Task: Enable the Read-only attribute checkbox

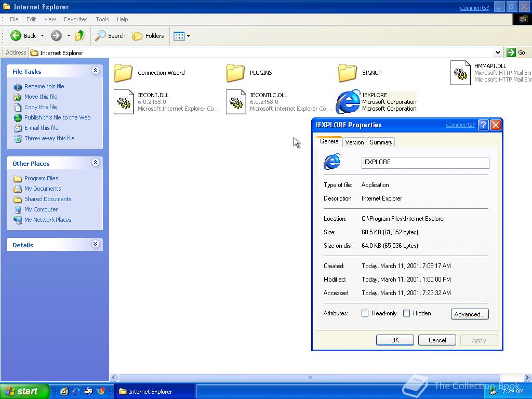Action: click(365, 313)
